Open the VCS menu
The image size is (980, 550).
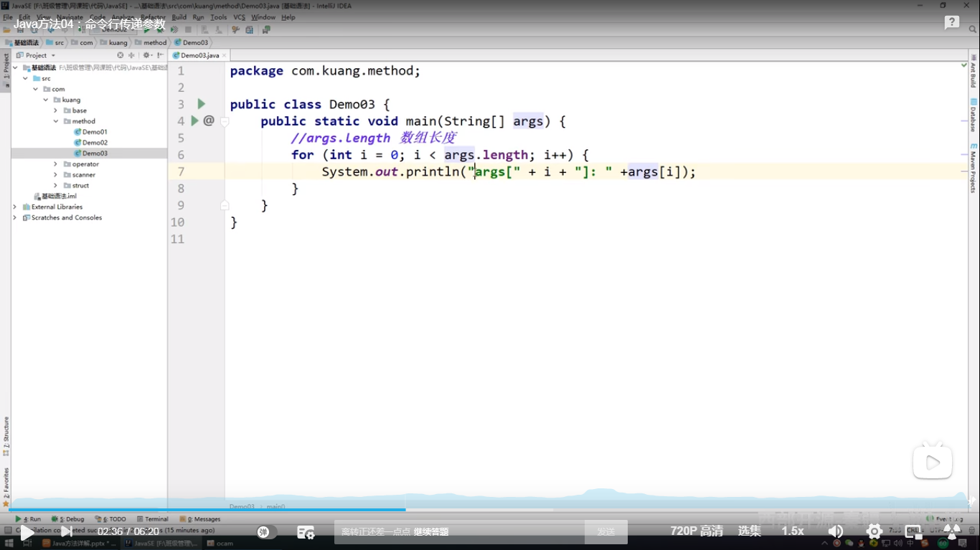(239, 17)
